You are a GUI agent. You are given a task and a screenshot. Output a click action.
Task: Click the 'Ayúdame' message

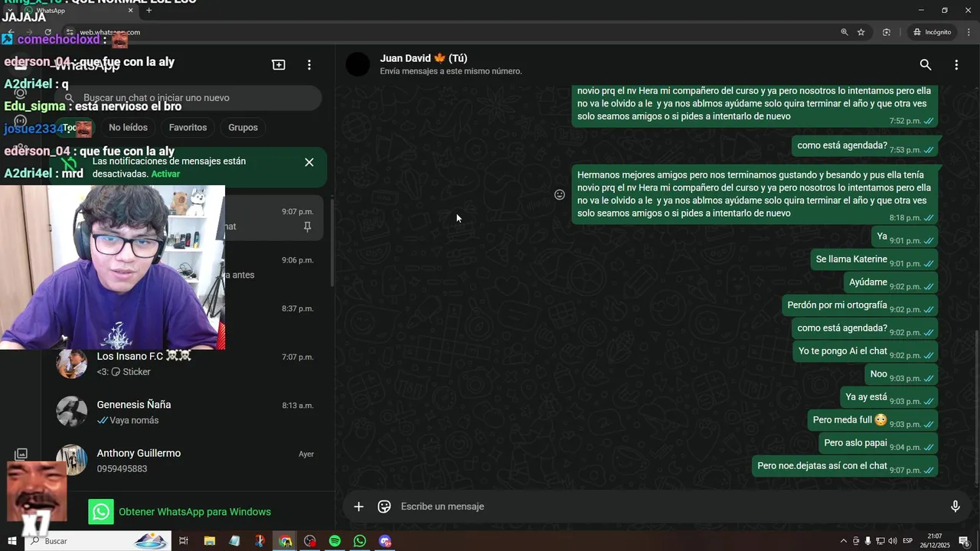click(x=890, y=283)
